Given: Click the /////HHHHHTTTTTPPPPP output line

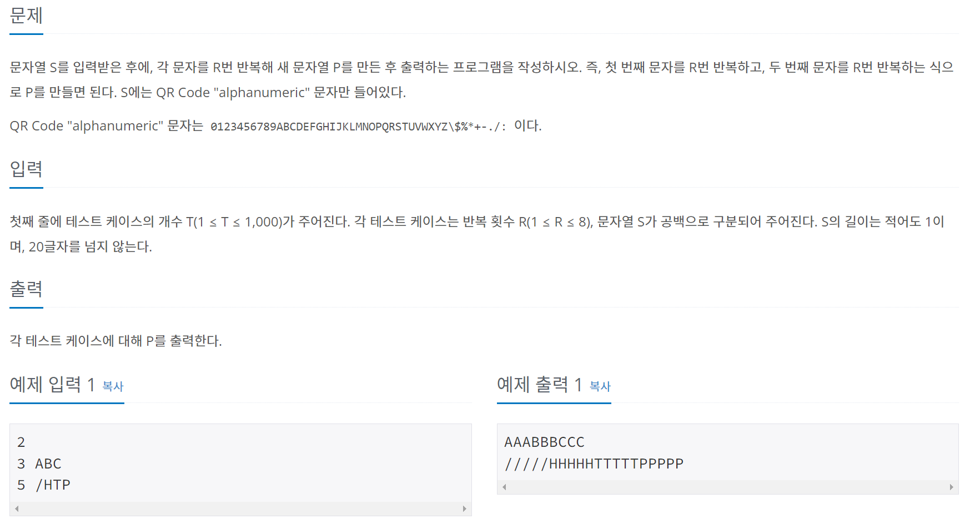Looking at the screenshot, I should point(594,463).
